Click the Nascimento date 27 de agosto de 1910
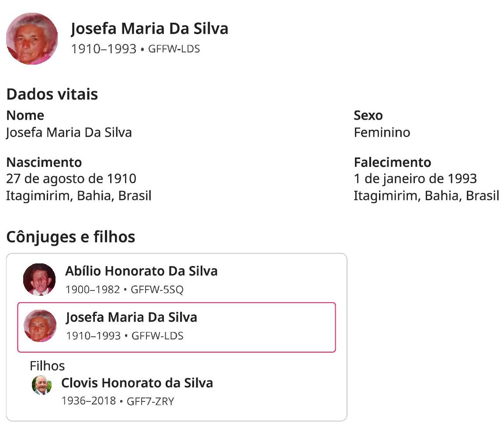 coord(71,179)
